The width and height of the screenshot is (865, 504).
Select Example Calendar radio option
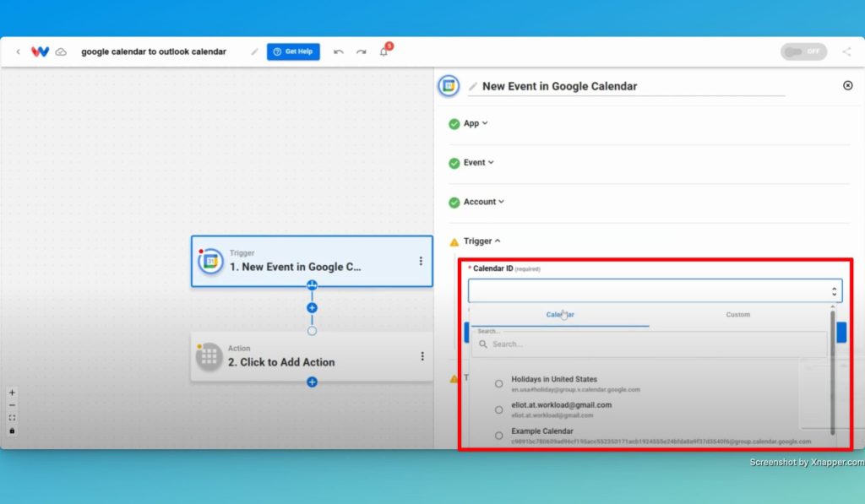click(498, 436)
